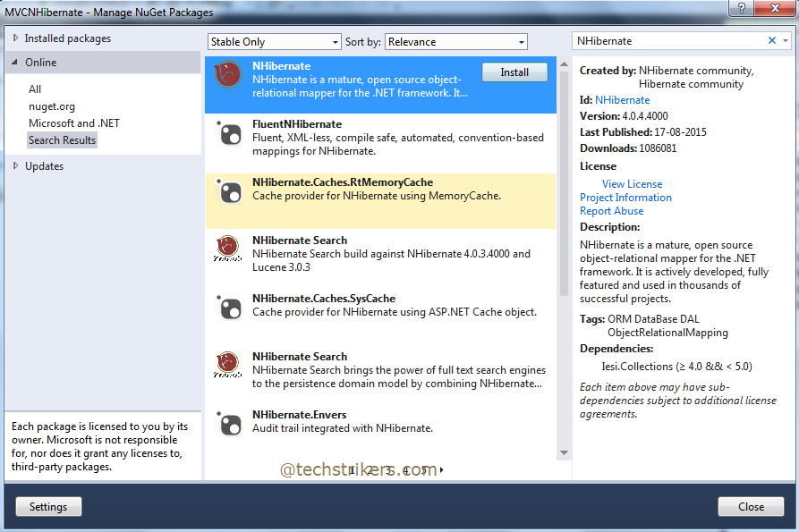Click the Downloads count 1086081
Image resolution: width=799 pixels, height=532 pixels.
658,148
